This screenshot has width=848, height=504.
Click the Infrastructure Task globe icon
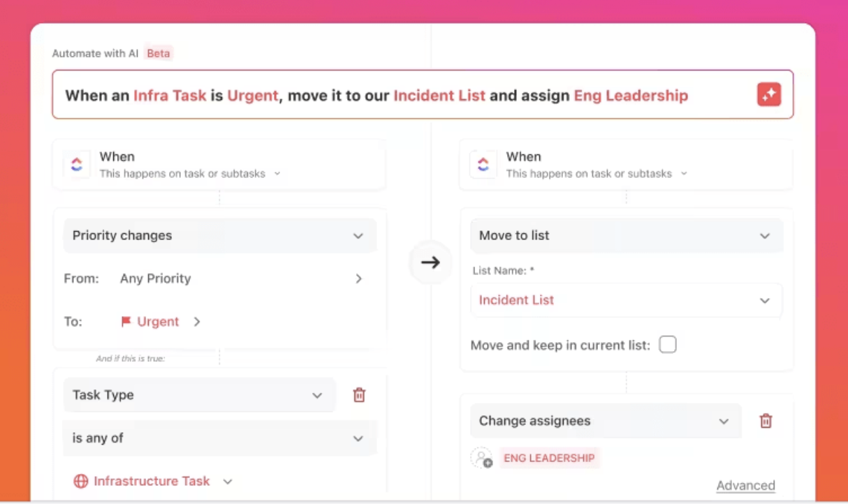click(81, 481)
